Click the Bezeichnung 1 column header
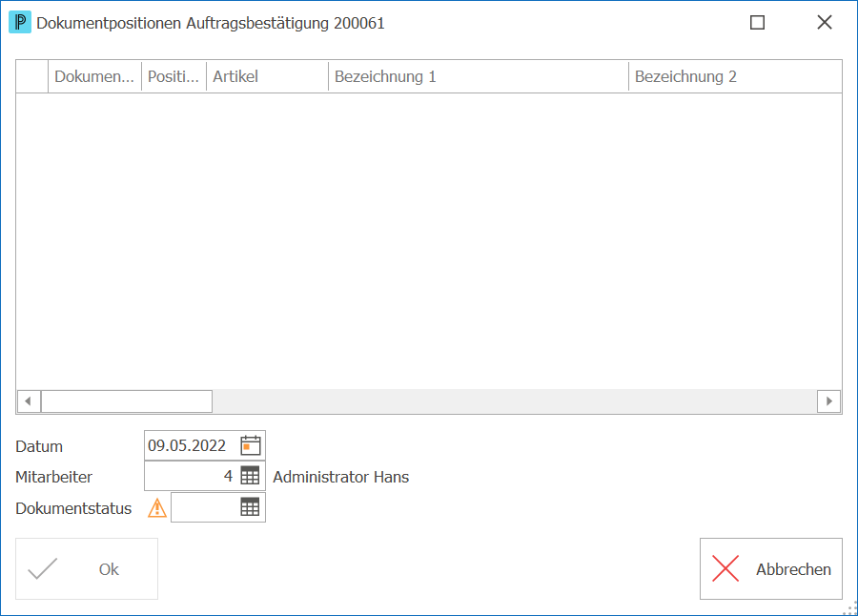858x616 pixels. pos(479,76)
